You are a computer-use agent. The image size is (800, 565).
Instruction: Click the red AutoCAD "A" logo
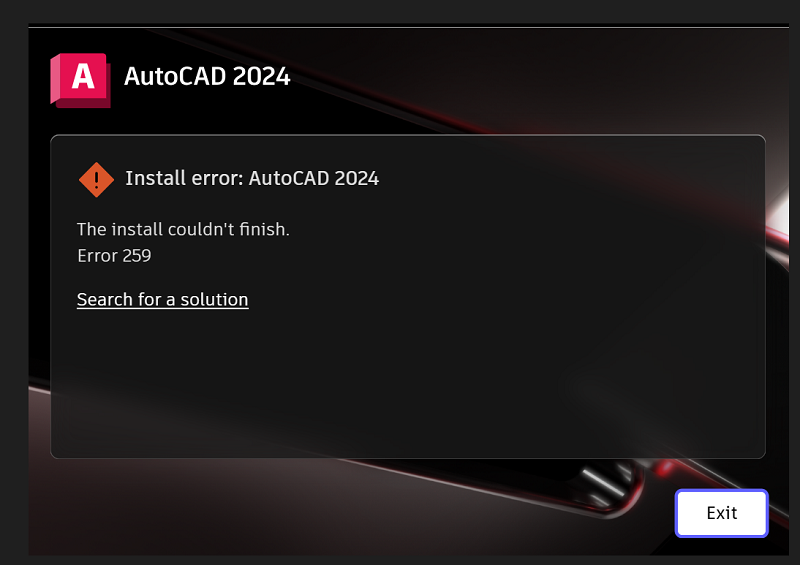(x=81, y=80)
